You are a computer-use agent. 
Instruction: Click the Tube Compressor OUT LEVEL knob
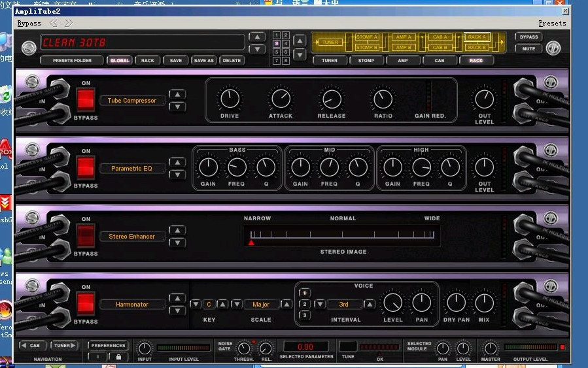[485, 99]
